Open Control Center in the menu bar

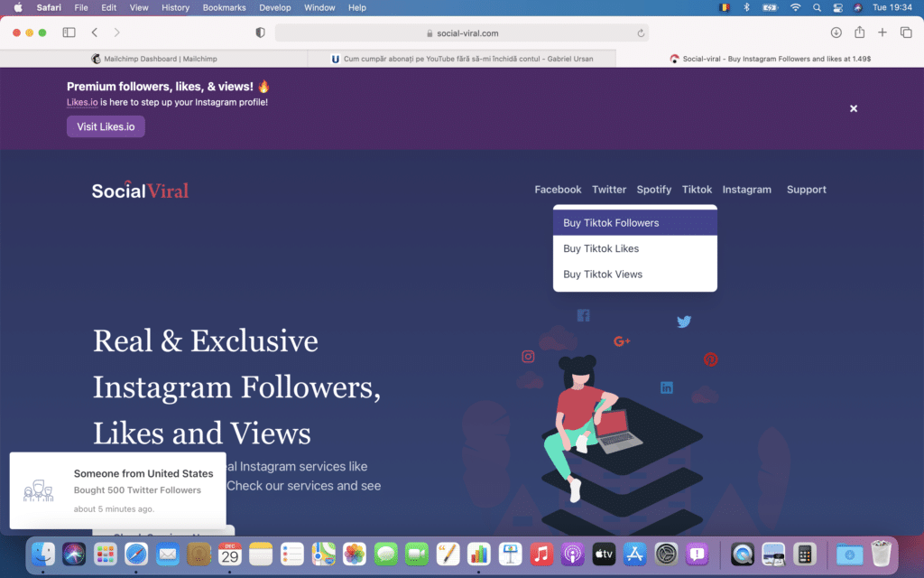837,7
